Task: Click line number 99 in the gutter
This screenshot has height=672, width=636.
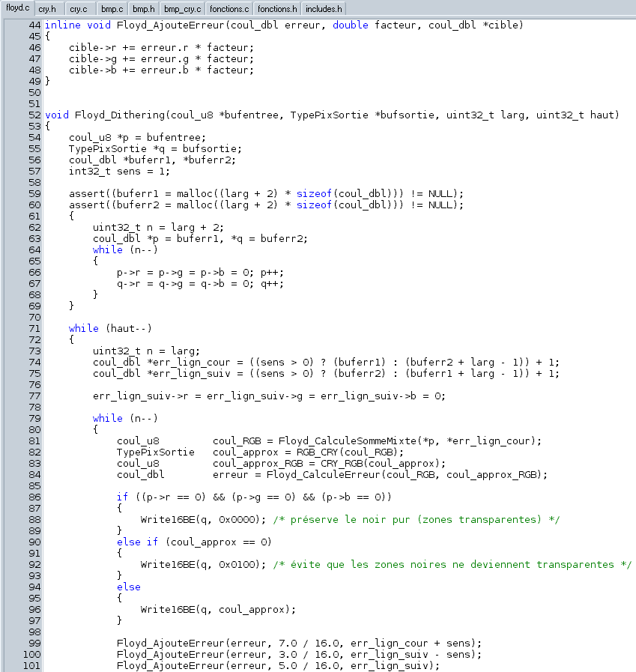Action: tap(34, 643)
